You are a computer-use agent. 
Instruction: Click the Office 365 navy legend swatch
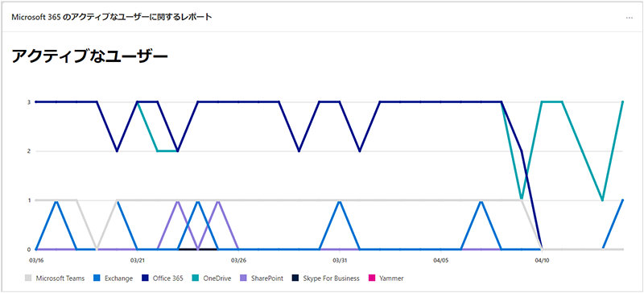pos(145,279)
